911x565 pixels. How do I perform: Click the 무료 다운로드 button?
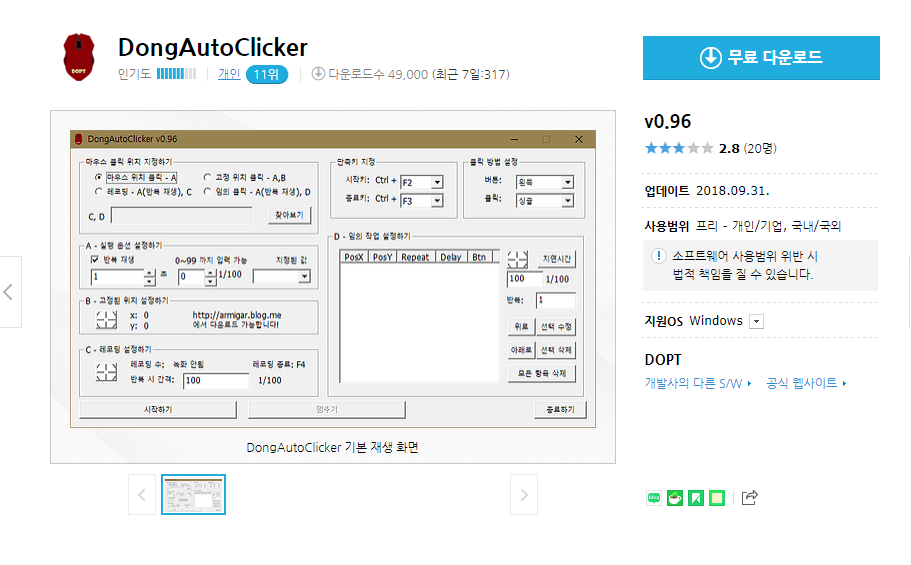coord(761,58)
